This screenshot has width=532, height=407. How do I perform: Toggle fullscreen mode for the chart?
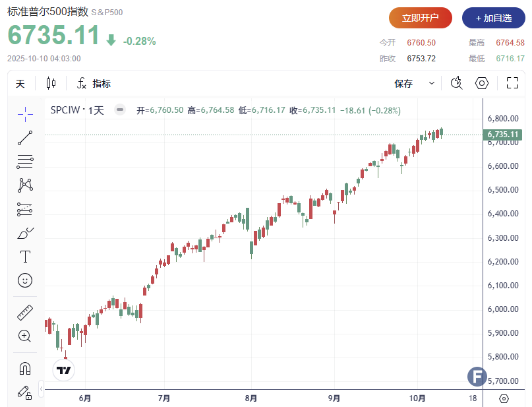coord(512,83)
